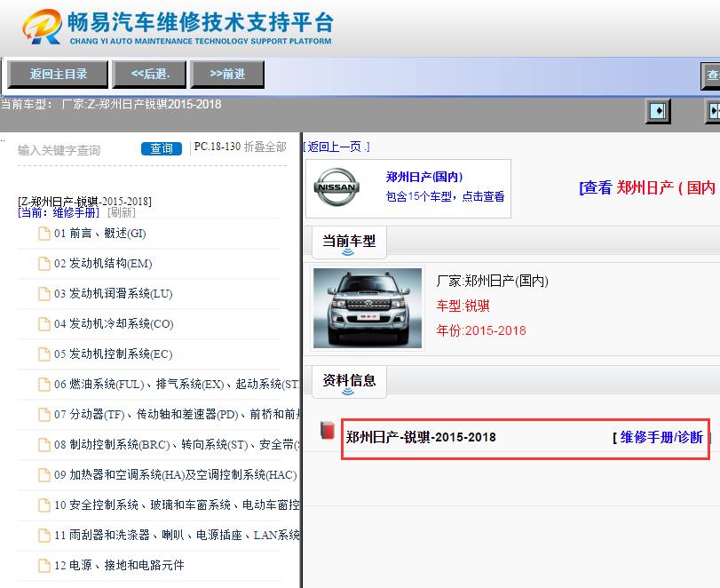Open 10 安全控制系统、玻璃和车窗系统 chapter
This screenshot has height=588, width=720.
(177, 505)
